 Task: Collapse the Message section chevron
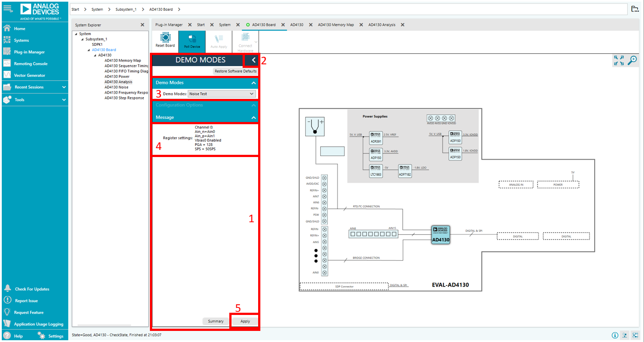[254, 118]
